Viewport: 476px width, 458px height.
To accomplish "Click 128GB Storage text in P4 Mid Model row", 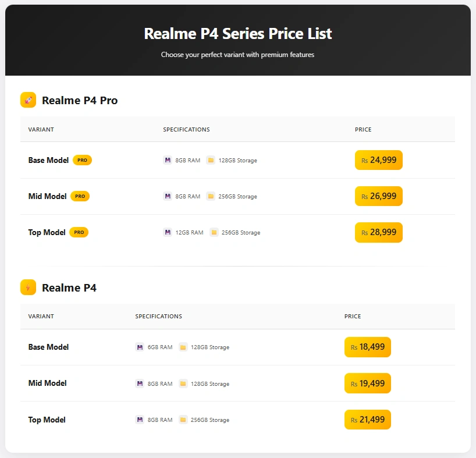I will tap(210, 384).
